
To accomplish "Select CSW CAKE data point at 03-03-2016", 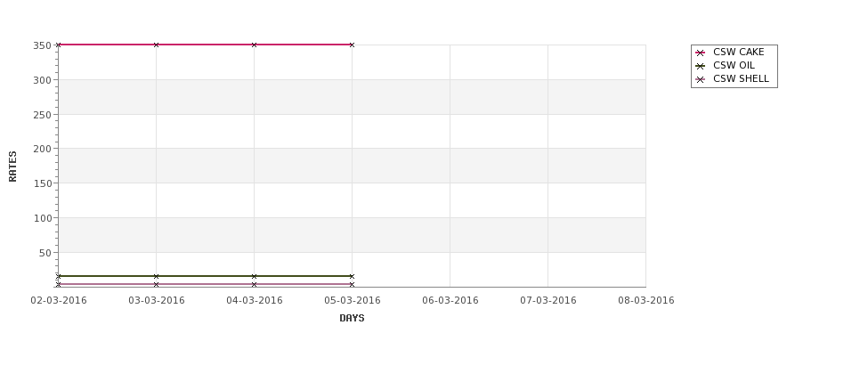I will 156,45.
